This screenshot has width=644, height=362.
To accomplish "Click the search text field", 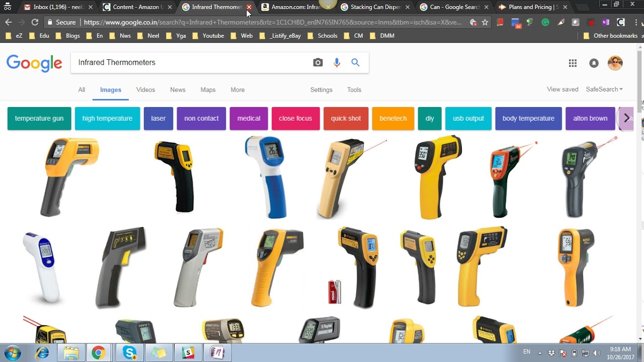I will pyautogui.click(x=191, y=62).
